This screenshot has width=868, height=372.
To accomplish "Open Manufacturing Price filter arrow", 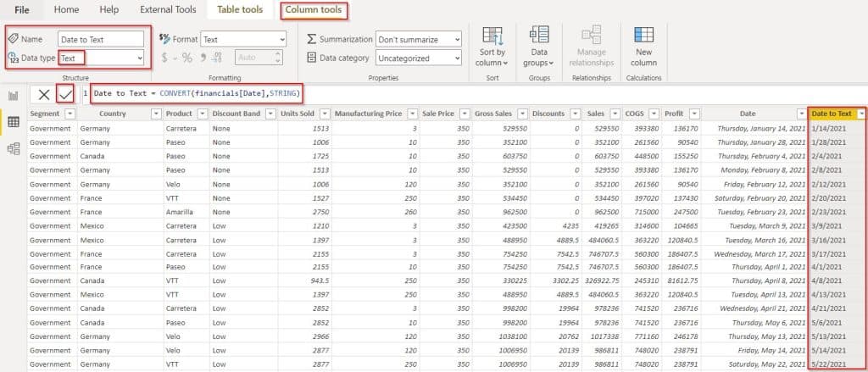I will (x=413, y=114).
